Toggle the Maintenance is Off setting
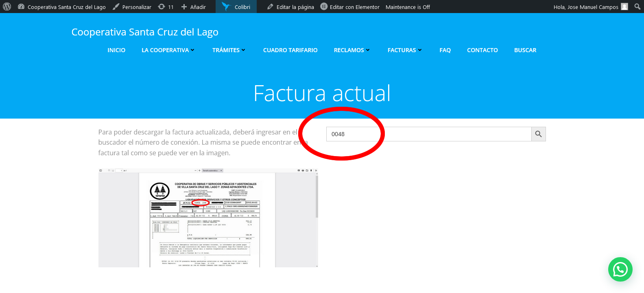644x293 pixels. coord(408,7)
